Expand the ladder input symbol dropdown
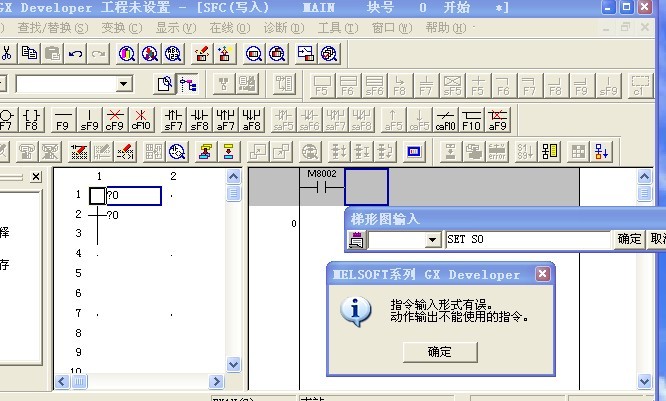Image resolution: width=666 pixels, height=401 pixels. click(x=433, y=240)
